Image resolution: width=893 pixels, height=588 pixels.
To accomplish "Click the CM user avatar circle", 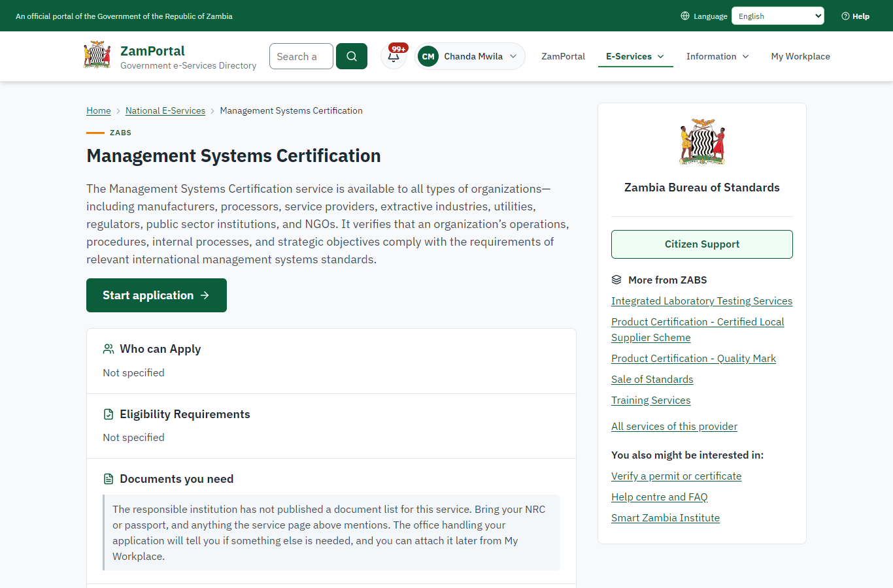I will tap(428, 56).
